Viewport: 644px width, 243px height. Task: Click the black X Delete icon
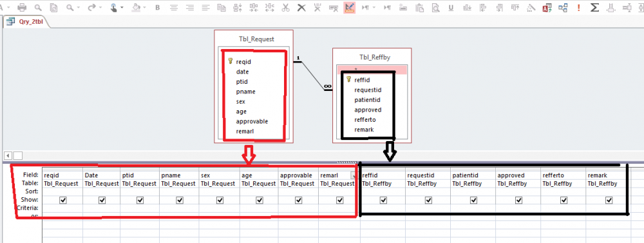point(301,7)
